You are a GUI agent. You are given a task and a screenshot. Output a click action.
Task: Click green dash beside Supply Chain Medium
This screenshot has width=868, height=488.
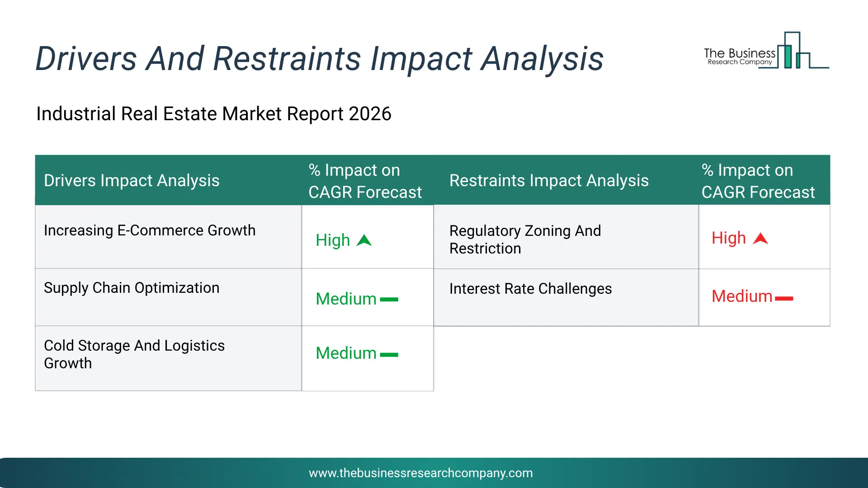click(x=389, y=300)
